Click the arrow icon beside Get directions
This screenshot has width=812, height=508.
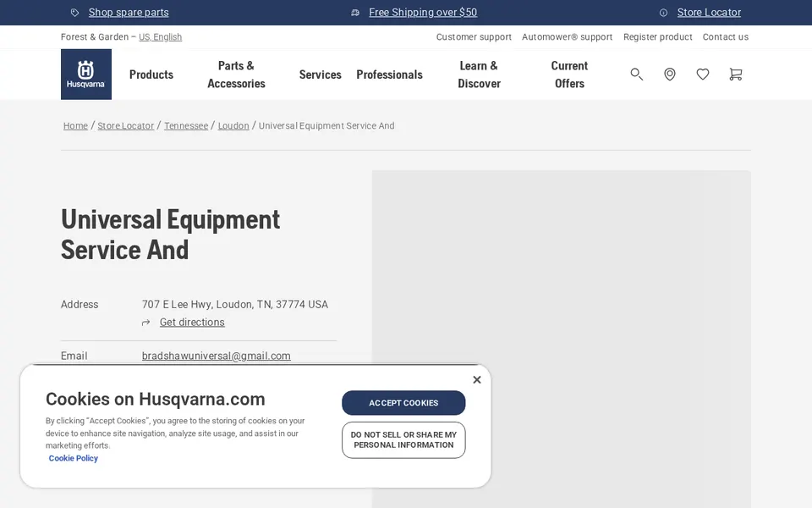(x=146, y=323)
